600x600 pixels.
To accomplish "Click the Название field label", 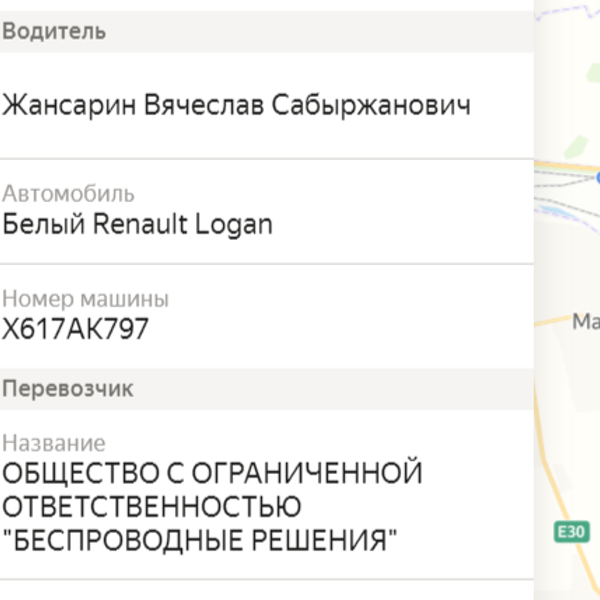I will 54,443.
